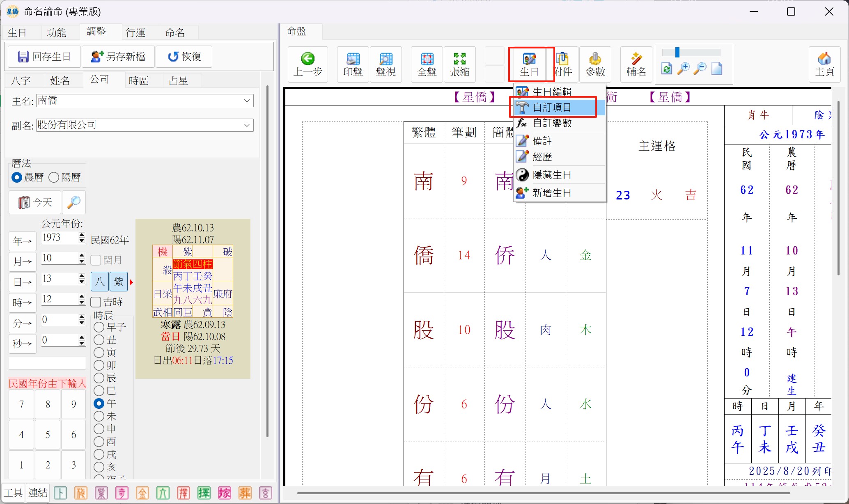Click the 回存生日 save button
This screenshot has width=849, height=504.
point(44,57)
